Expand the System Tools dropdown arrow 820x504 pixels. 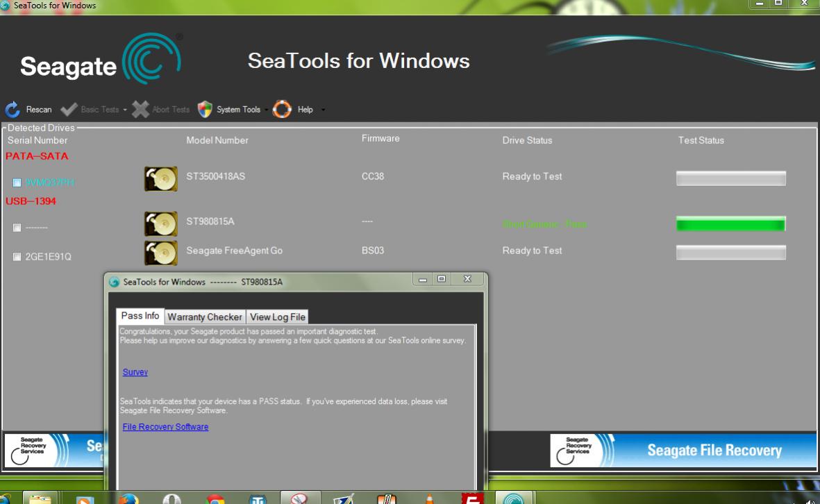pos(265,110)
